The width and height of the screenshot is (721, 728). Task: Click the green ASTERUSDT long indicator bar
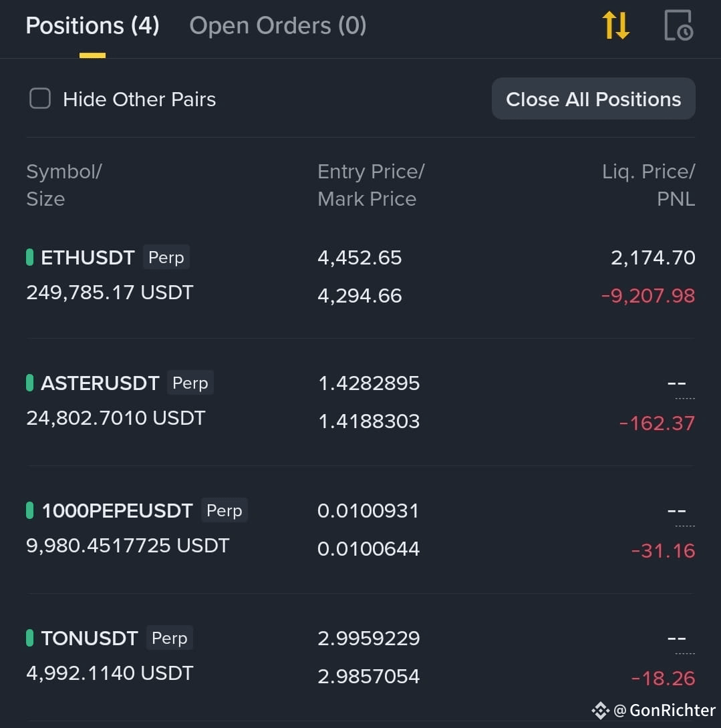(x=29, y=383)
